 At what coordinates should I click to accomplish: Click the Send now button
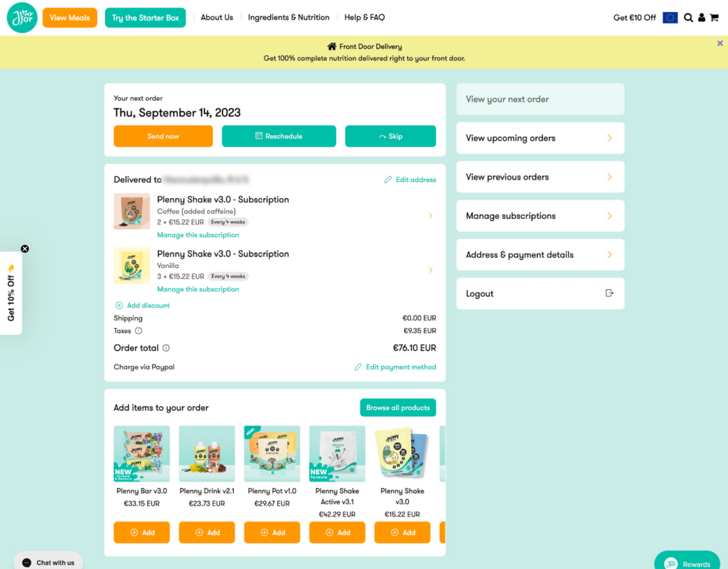tap(163, 136)
